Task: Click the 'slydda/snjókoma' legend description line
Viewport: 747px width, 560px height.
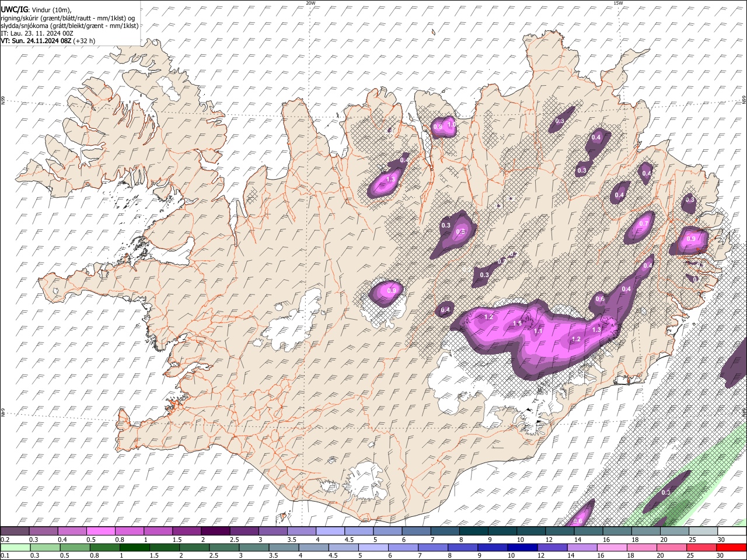Action: (x=69, y=26)
